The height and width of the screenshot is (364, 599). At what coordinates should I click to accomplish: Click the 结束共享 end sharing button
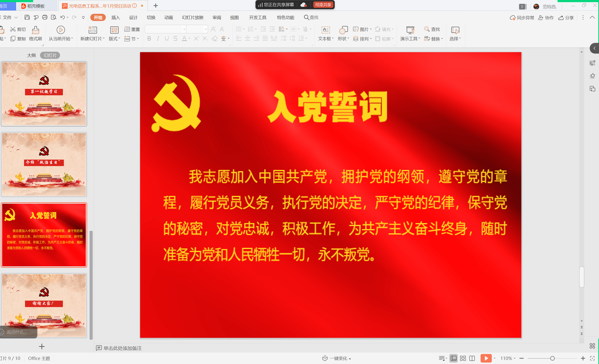pos(323,5)
